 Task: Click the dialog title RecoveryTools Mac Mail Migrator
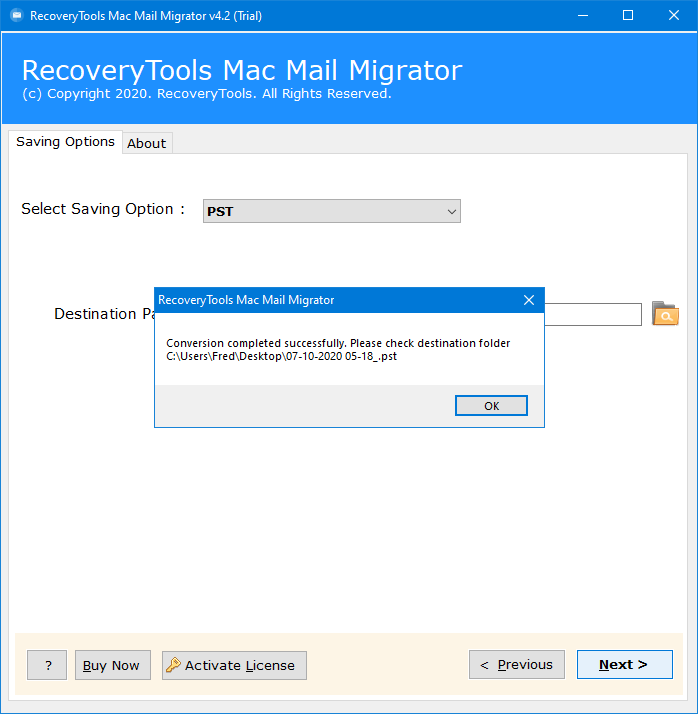(246, 300)
